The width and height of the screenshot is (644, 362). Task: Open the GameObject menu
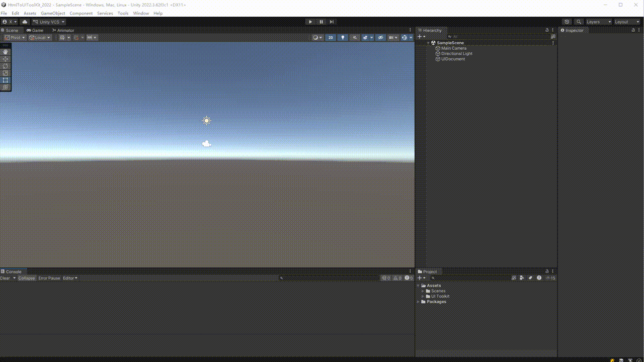[53, 13]
